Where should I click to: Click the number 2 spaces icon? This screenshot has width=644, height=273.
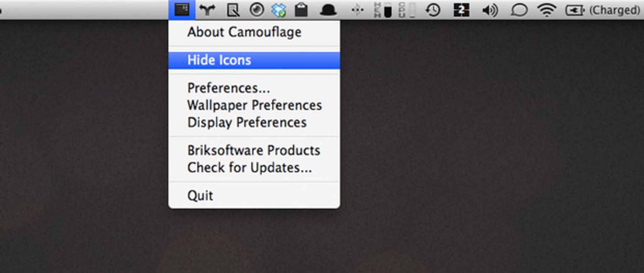(461, 10)
